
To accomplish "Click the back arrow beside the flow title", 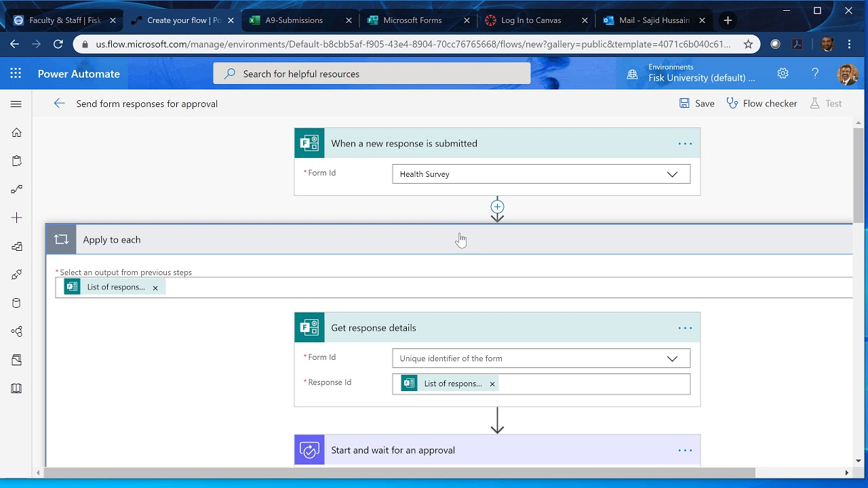I will pyautogui.click(x=60, y=104).
